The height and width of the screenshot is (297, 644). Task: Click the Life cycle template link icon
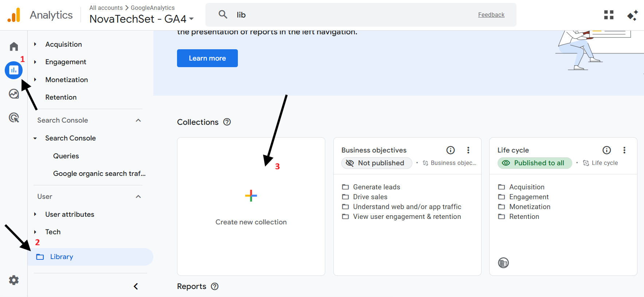click(x=586, y=163)
